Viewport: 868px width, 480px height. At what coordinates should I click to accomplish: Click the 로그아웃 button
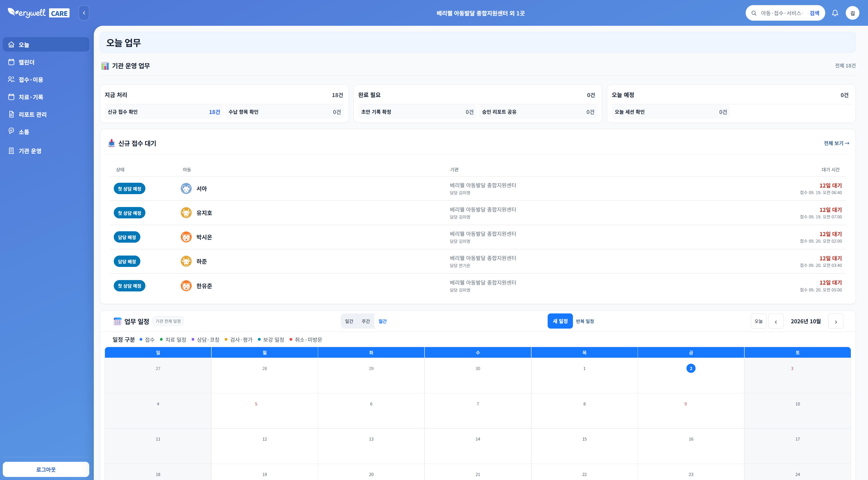click(x=46, y=469)
